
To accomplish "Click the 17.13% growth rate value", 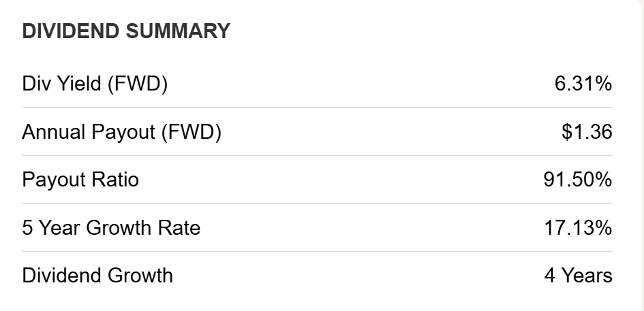I will pyautogui.click(x=578, y=228).
